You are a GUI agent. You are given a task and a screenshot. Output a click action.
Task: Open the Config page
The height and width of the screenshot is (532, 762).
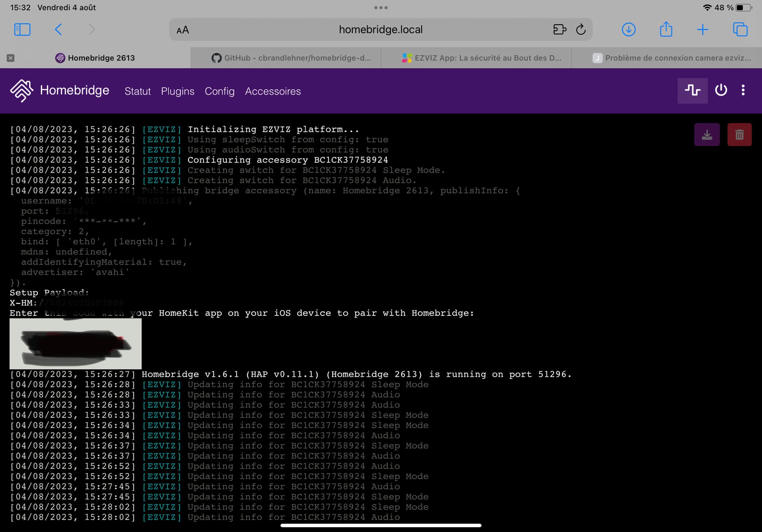[219, 91]
